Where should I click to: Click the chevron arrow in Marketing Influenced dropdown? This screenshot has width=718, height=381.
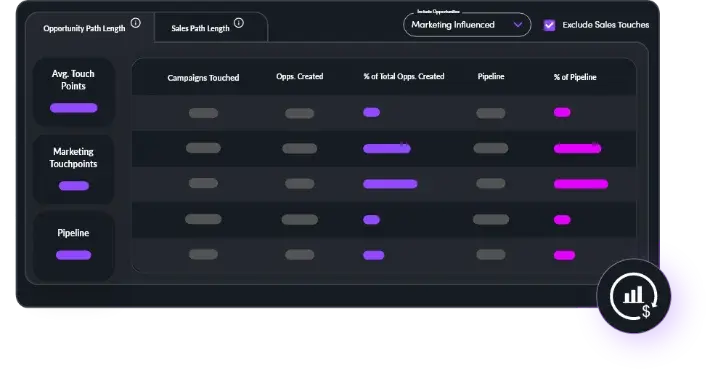pos(518,25)
